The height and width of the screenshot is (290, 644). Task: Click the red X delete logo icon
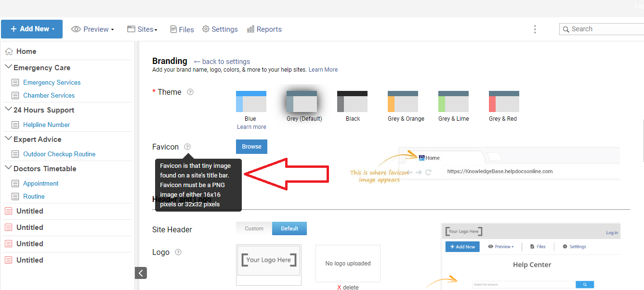(x=339, y=288)
